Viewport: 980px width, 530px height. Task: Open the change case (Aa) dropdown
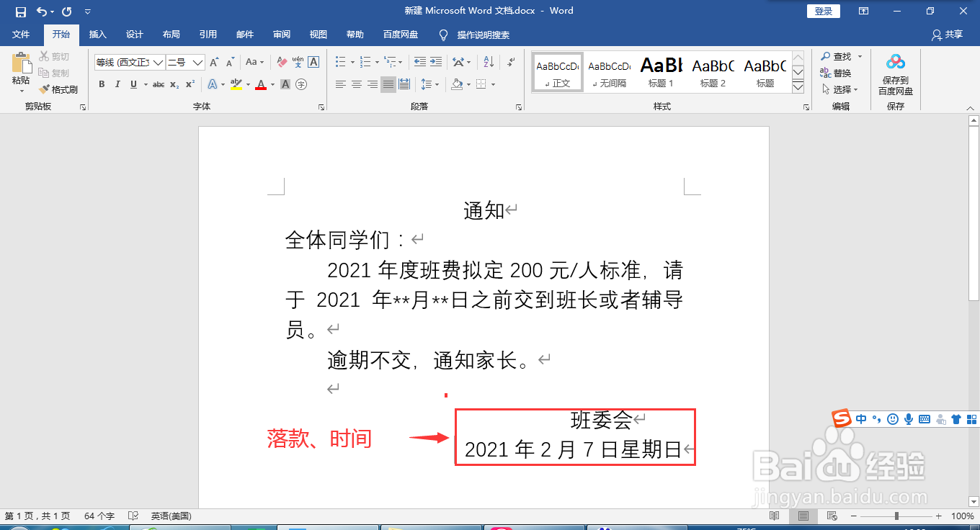(254, 63)
